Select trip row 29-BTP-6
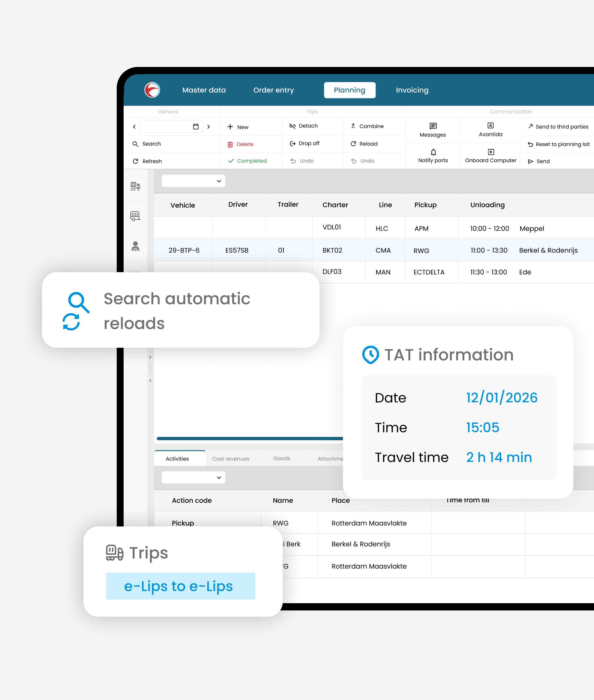594x700 pixels. tap(184, 250)
